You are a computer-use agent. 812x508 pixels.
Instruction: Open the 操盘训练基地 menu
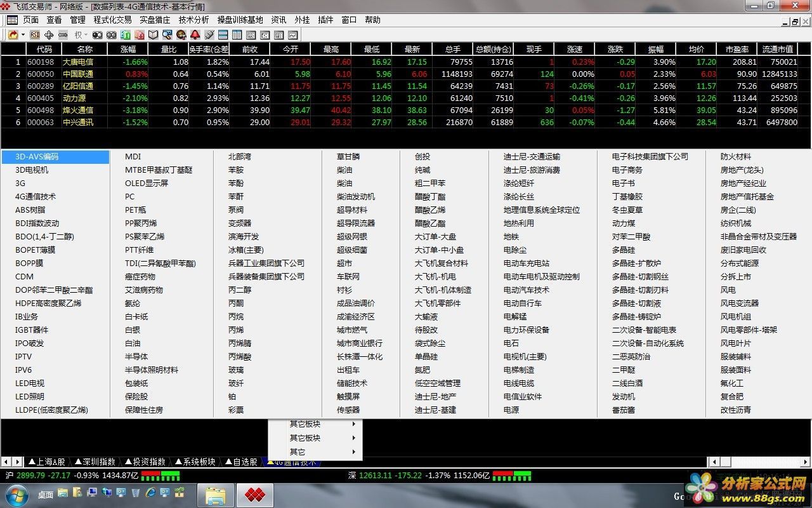(x=240, y=20)
